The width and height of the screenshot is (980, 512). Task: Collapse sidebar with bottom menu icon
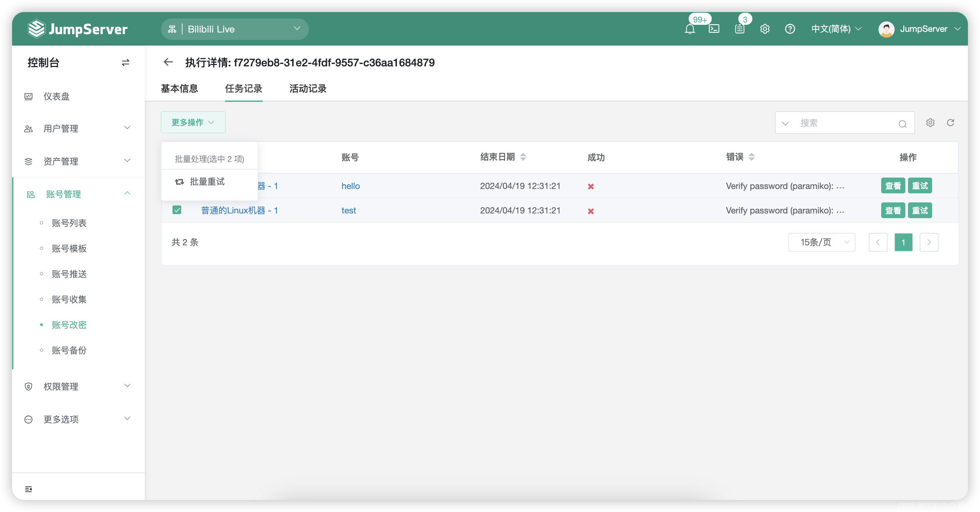point(28,489)
